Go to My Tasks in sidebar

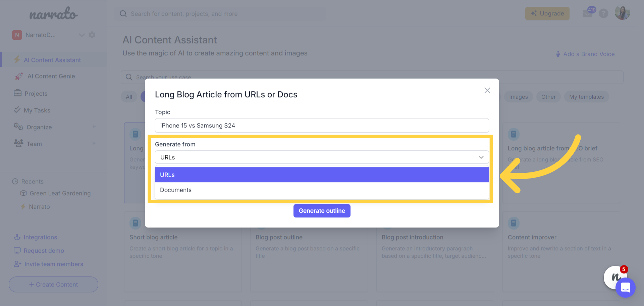[37, 110]
